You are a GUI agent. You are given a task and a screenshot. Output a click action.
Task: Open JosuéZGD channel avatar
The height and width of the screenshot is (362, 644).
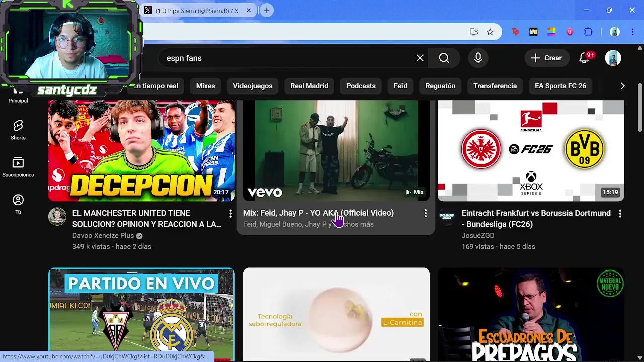(447, 217)
